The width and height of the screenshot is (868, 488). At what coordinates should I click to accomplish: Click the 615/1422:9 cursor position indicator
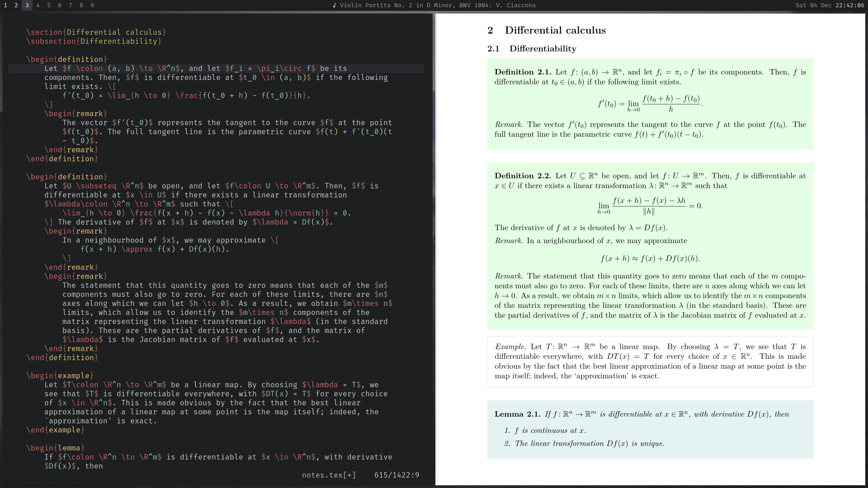click(396, 475)
